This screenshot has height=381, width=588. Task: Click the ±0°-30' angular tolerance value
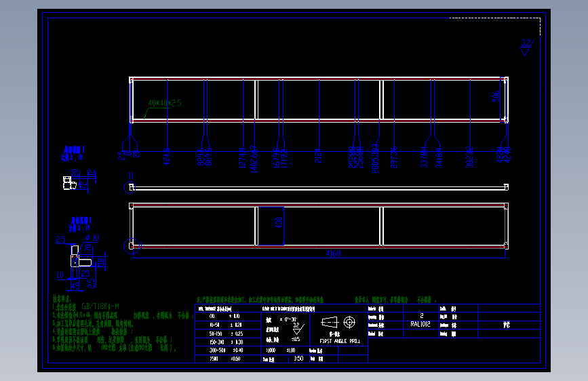288,319
